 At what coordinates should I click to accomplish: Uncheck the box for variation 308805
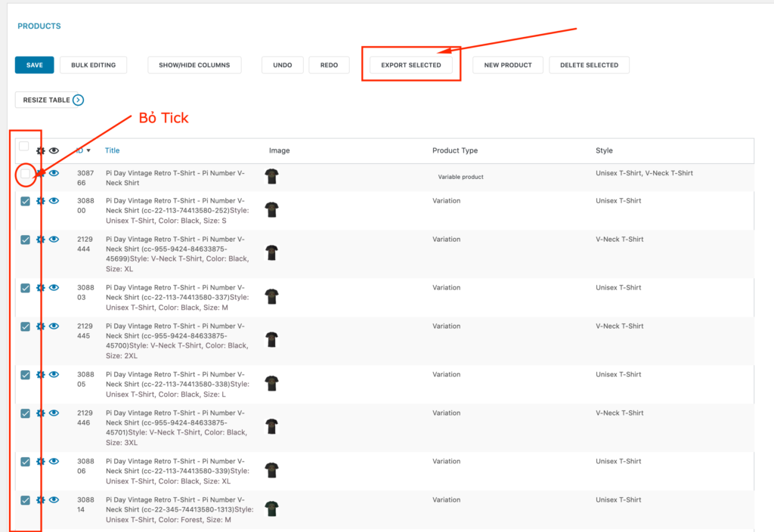(25, 375)
